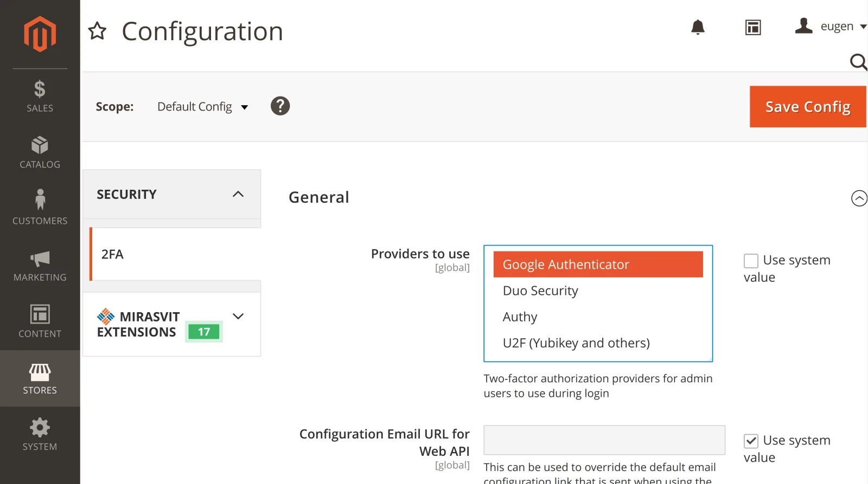The width and height of the screenshot is (868, 484).
Task: Click the Configuration Email URL input field
Action: (x=604, y=440)
